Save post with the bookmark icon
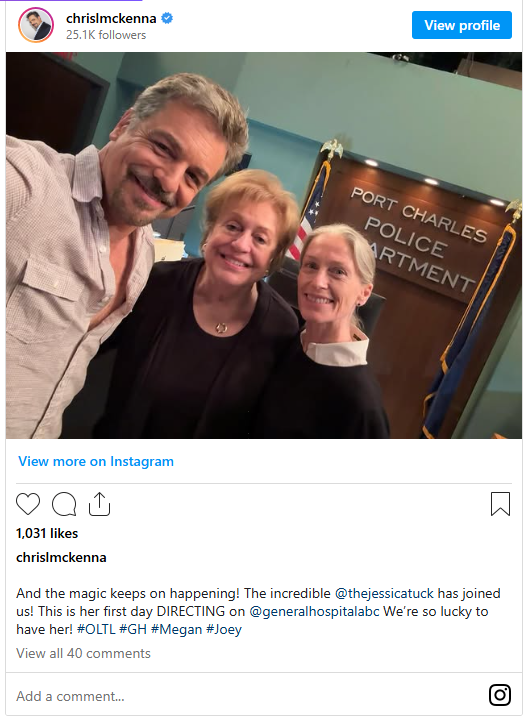 point(500,504)
